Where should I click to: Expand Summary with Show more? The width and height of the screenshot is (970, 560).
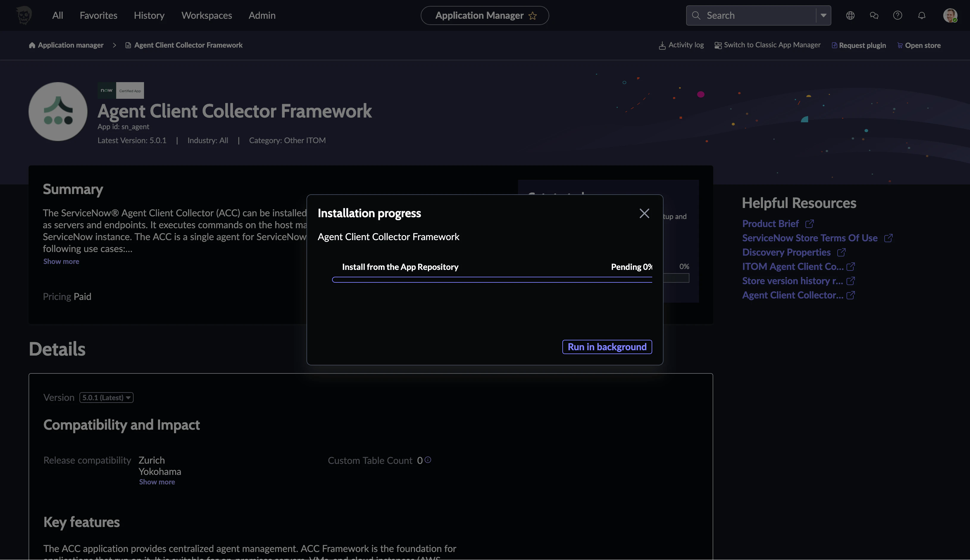pyautogui.click(x=61, y=262)
